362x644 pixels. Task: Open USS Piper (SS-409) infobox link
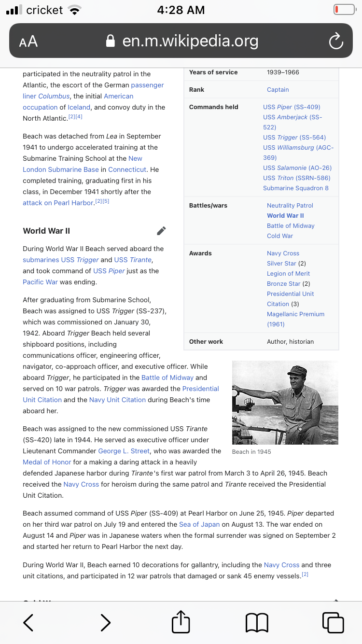pos(292,107)
